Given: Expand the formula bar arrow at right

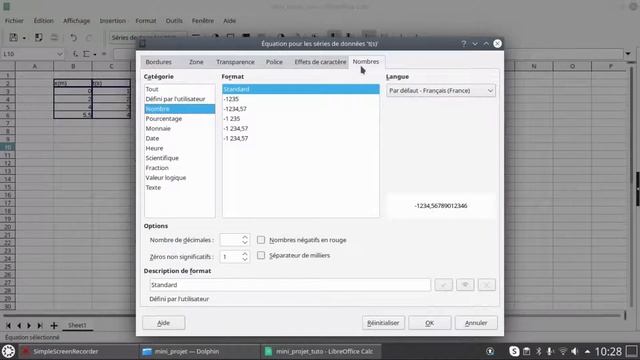Looking at the screenshot, I should click(x=628, y=53).
